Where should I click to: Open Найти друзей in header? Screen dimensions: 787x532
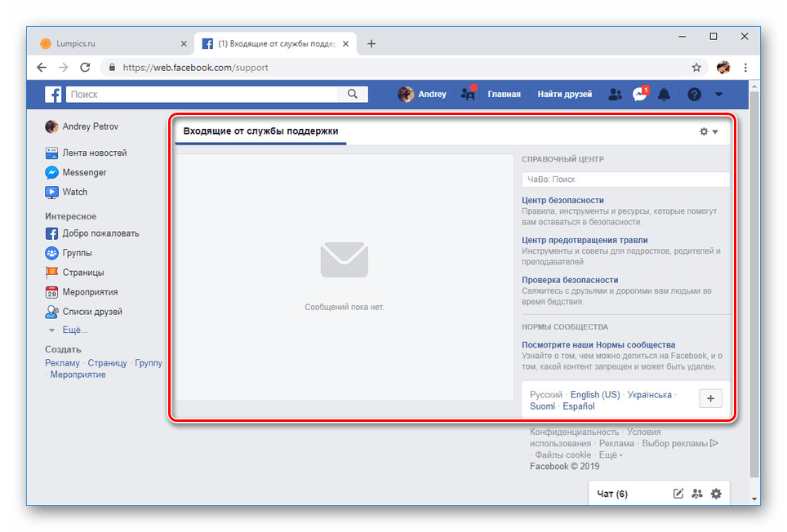(x=565, y=95)
